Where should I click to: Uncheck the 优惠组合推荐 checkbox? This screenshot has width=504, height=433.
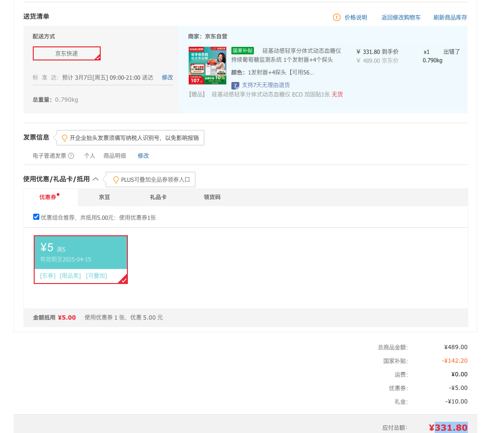point(37,217)
